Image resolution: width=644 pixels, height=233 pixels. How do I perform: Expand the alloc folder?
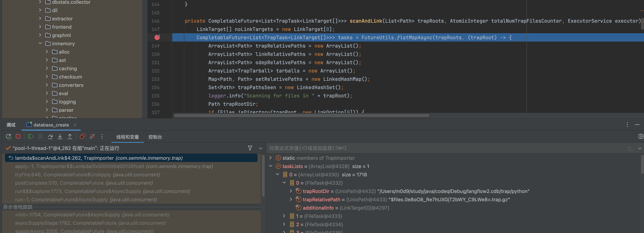[x=47, y=52]
